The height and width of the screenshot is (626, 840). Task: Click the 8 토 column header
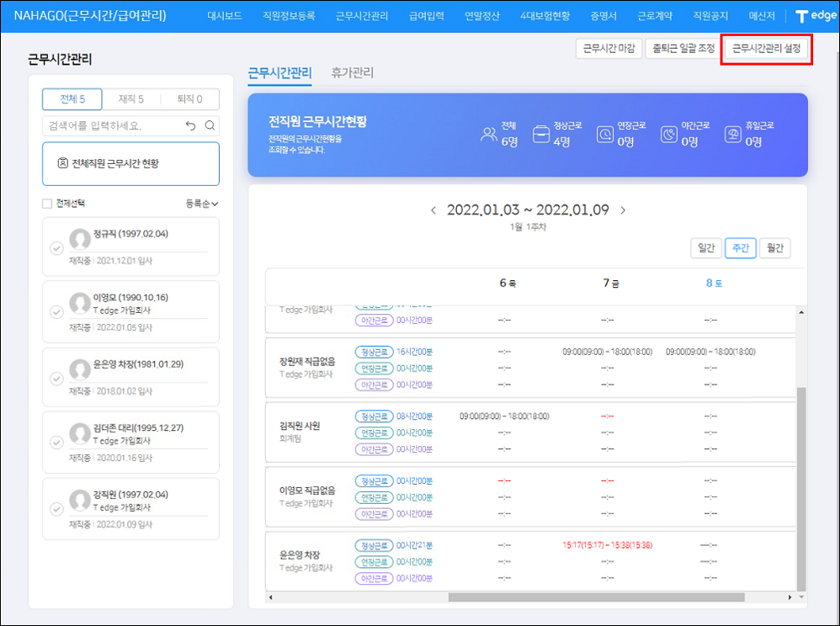click(x=714, y=283)
